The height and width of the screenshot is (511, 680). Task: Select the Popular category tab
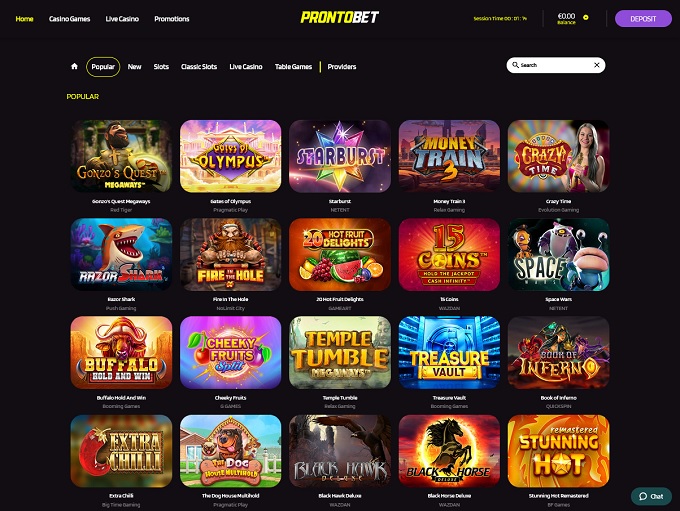(103, 67)
